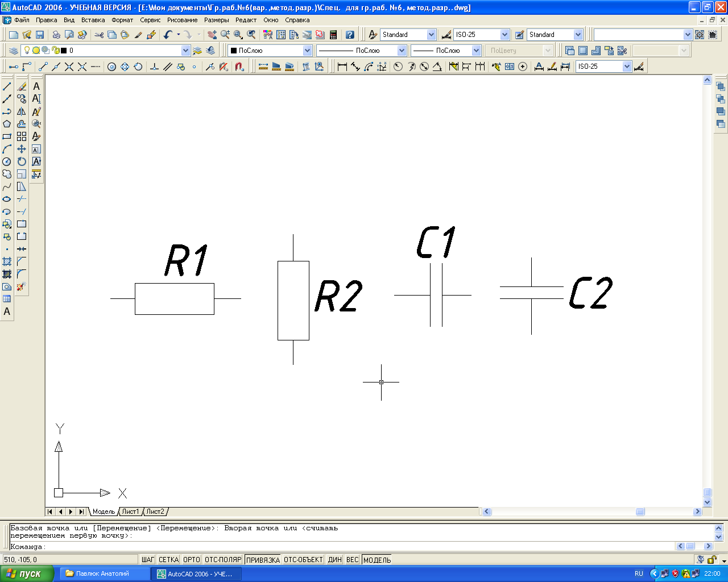Image resolution: width=728 pixels, height=582 pixels.
Task: Open the Файл menu
Action: [22, 20]
